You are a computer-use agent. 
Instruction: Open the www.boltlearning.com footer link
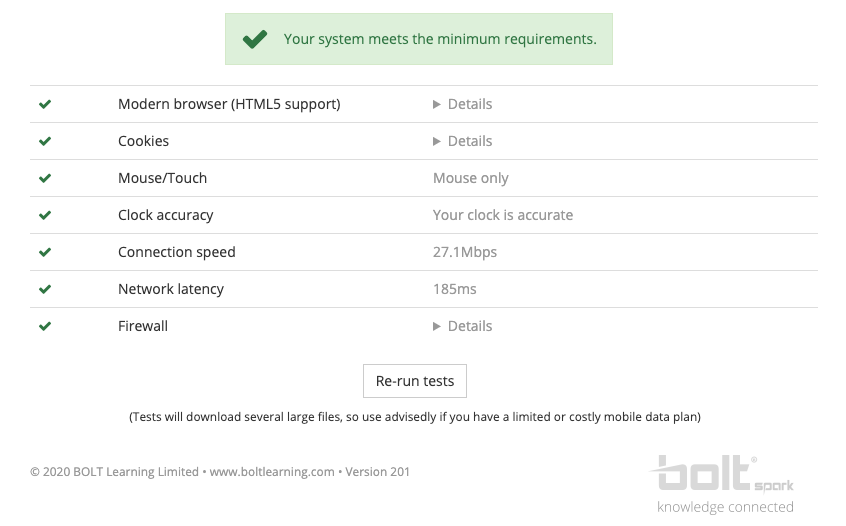(272, 472)
